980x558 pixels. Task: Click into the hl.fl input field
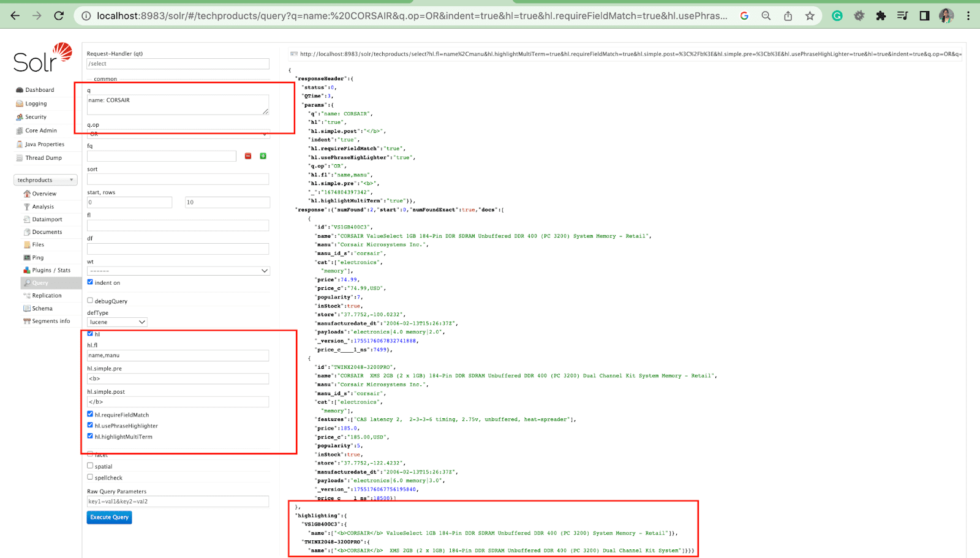pyautogui.click(x=178, y=355)
